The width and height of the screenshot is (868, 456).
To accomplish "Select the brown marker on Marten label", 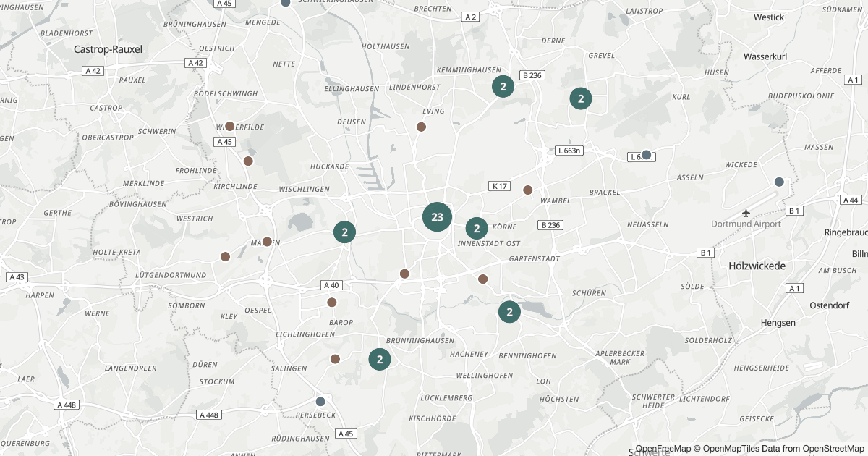I will click(x=267, y=242).
